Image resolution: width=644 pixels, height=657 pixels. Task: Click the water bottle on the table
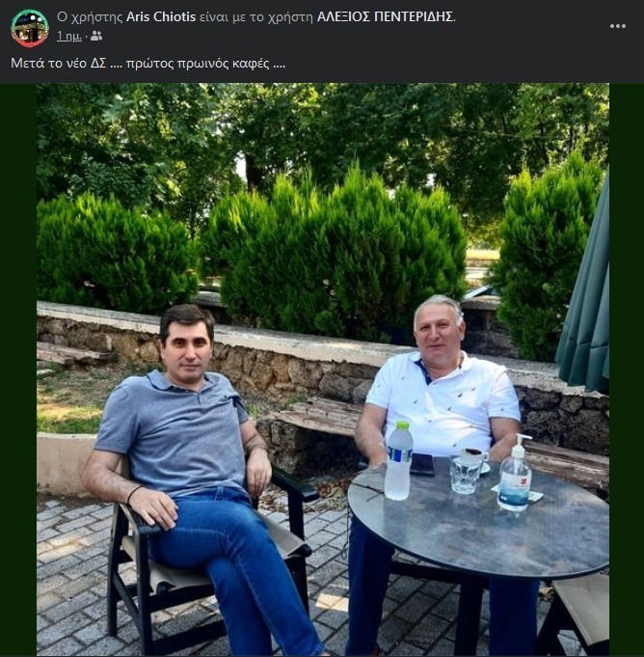(x=398, y=462)
